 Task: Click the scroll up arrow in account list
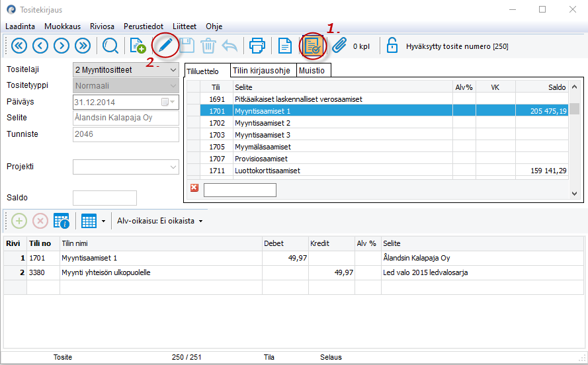coord(574,87)
